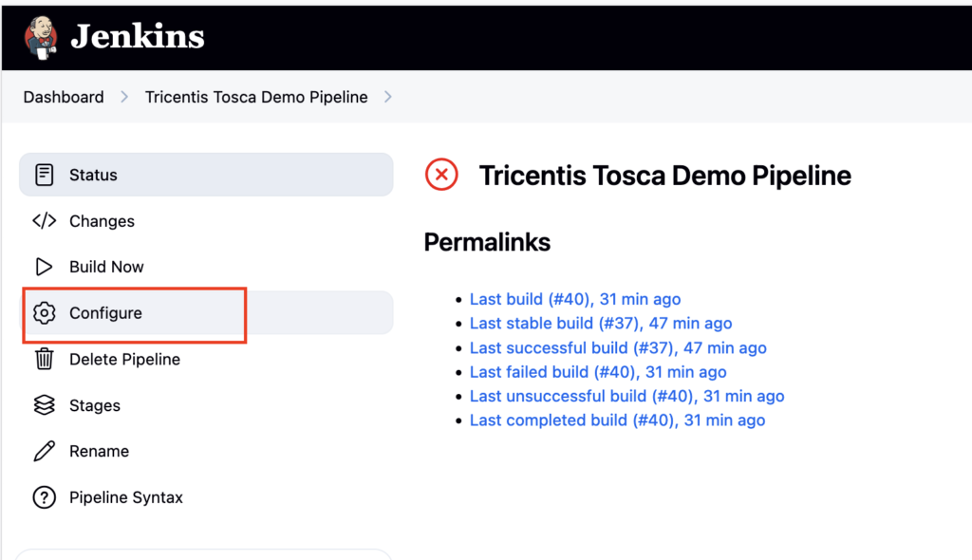The width and height of the screenshot is (972, 560).
Task: Open Last stable build (#37) permalink
Action: (600, 324)
